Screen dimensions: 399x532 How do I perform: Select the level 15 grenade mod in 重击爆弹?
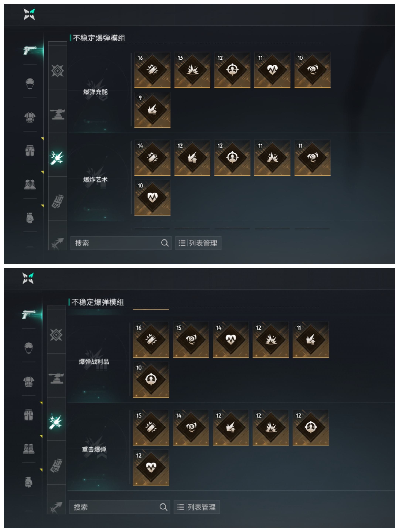(151, 427)
